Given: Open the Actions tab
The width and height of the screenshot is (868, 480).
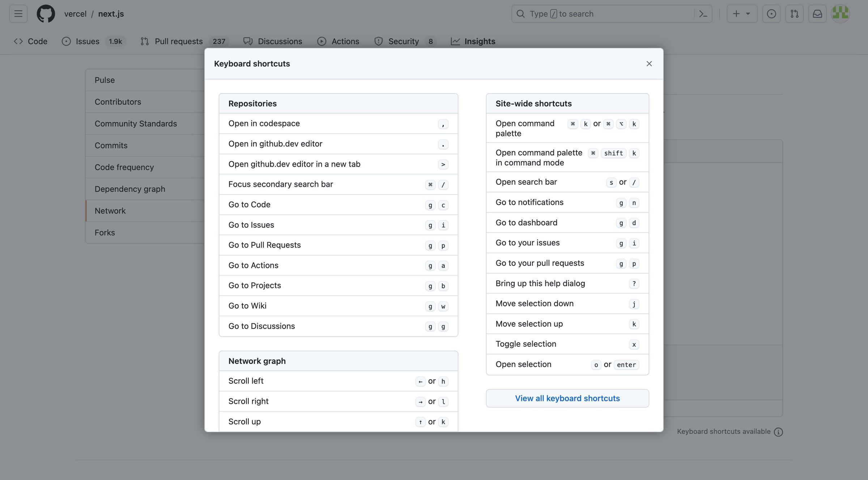Looking at the screenshot, I should (338, 41).
